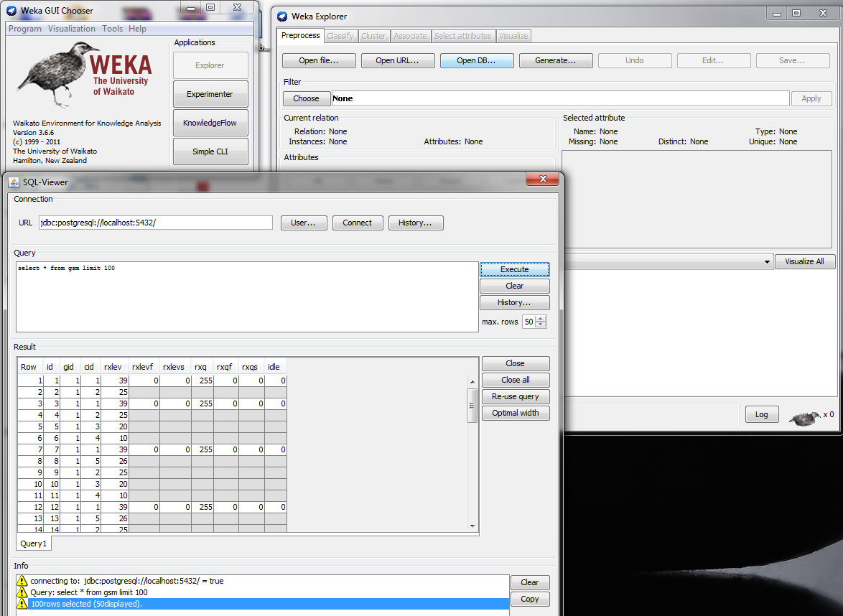Click the Filter 'None' text field
The height and width of the screenshot is (616, 843).
(560, 98)
